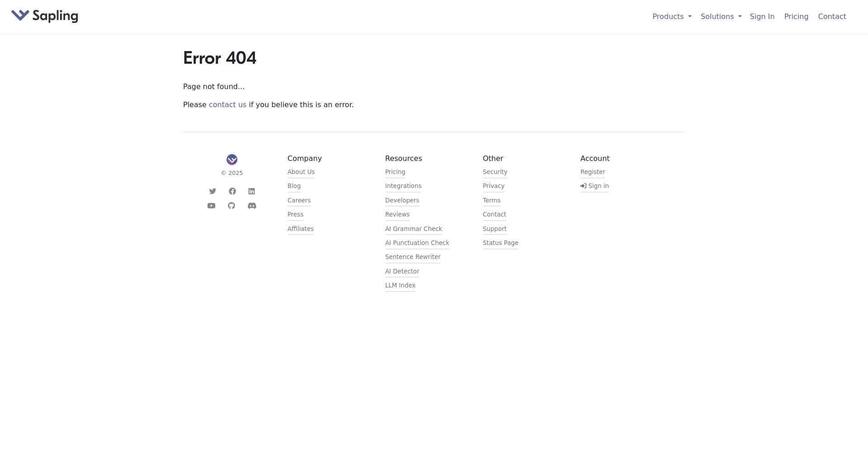Screen dimensions: 868x452
Task: Open the Discord social icon
Action: tap(252, 206)
